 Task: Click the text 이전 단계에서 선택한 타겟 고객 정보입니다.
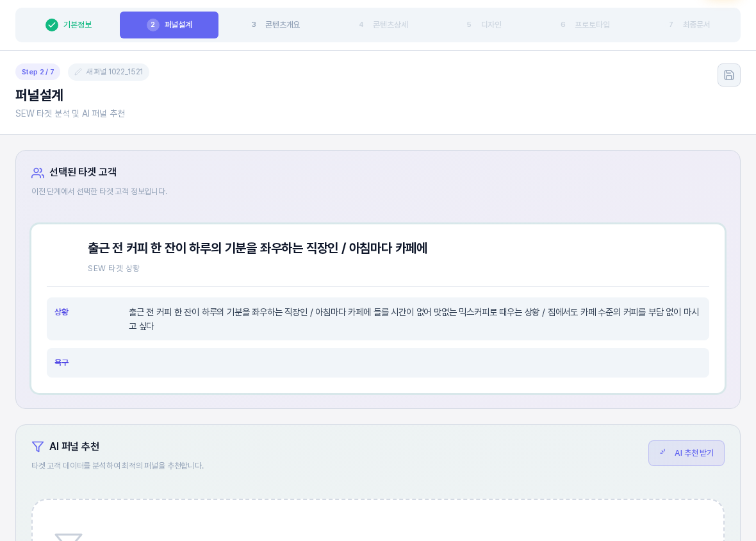pos(99,192)
